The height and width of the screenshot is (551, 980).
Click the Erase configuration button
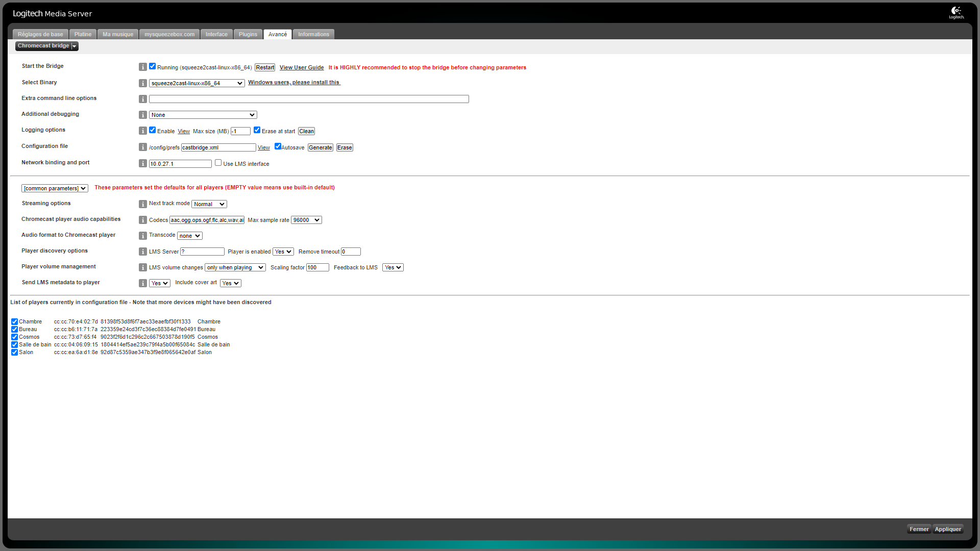tap(345, 147)
